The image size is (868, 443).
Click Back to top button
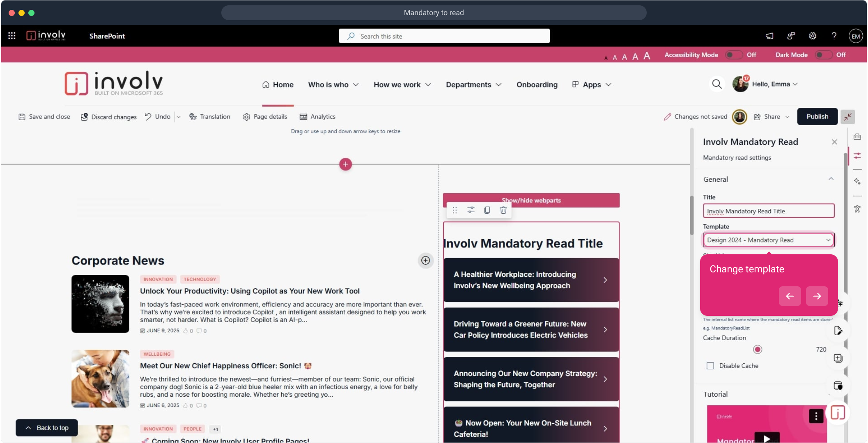tap(47, 428)
